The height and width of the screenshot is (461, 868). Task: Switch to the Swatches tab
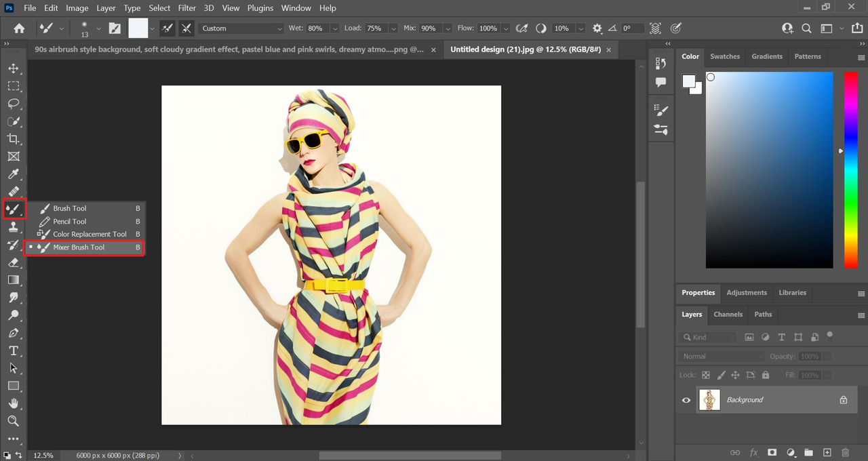725,56
